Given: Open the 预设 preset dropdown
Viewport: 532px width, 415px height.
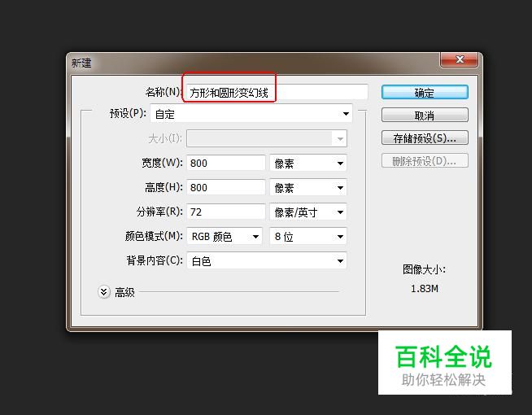Looking at the screenshot, I should click(x=251, y=114).
